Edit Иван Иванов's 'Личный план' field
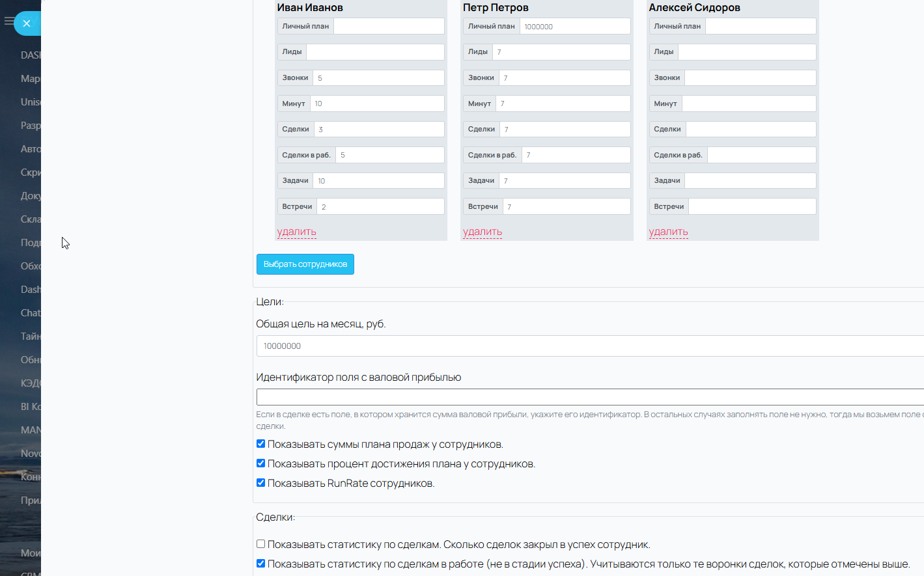The width and height of the screenshot is (924, 576). coord(389,26)
